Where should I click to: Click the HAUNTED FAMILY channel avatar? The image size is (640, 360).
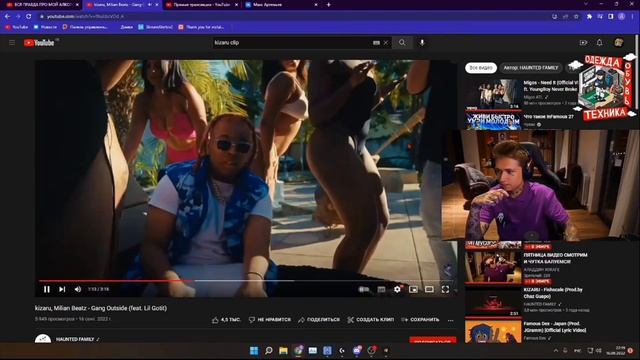[43, 339]
